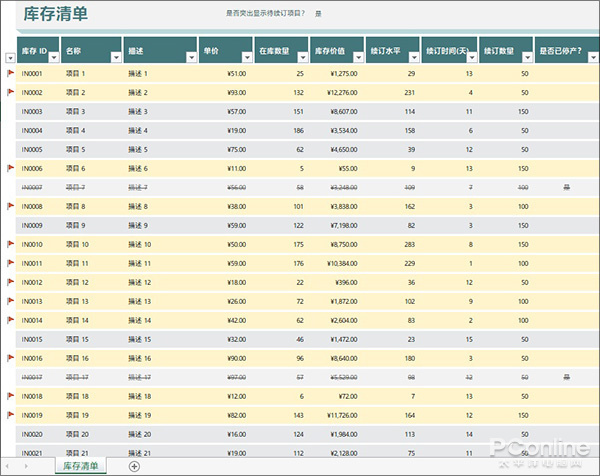Click the red flag next to IN0010
The height and width of the screenshot is (476, 600).
[10, 244]
